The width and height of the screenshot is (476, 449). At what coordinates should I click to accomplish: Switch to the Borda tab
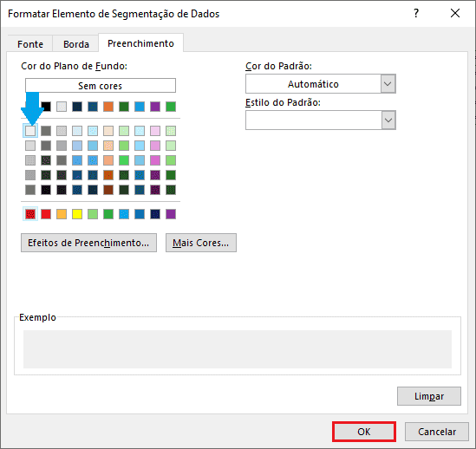coord(76,44)
